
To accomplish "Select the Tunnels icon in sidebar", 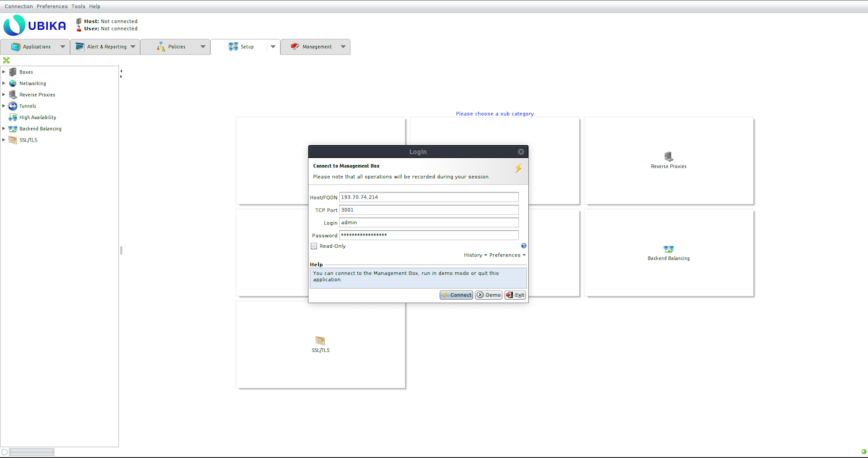I will [x=13, y=106].
